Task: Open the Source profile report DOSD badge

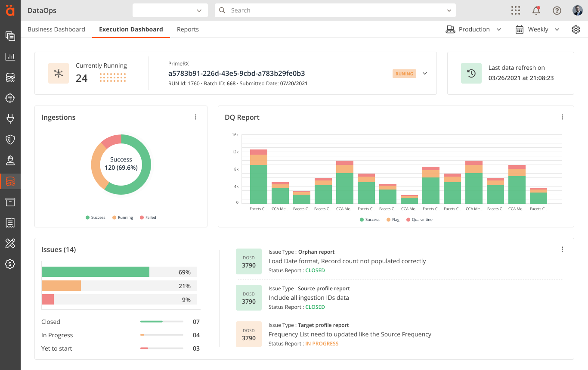Action: click(249, 298)
